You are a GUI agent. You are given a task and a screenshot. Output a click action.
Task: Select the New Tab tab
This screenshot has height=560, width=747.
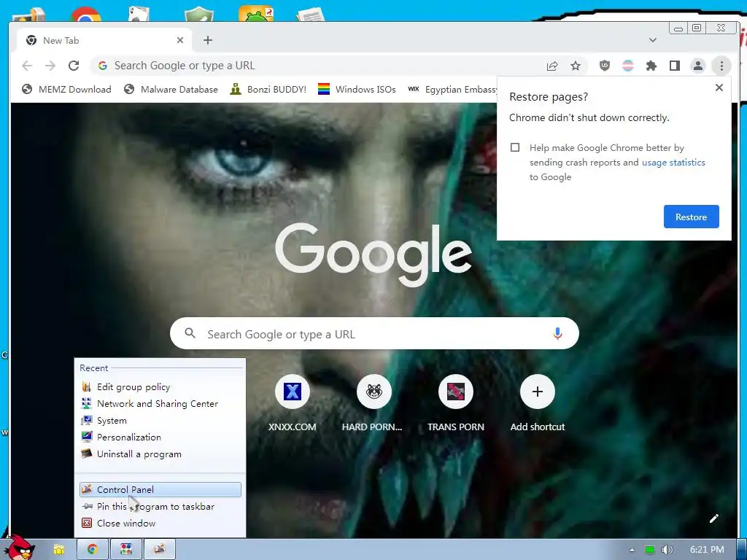coord(104,41)
